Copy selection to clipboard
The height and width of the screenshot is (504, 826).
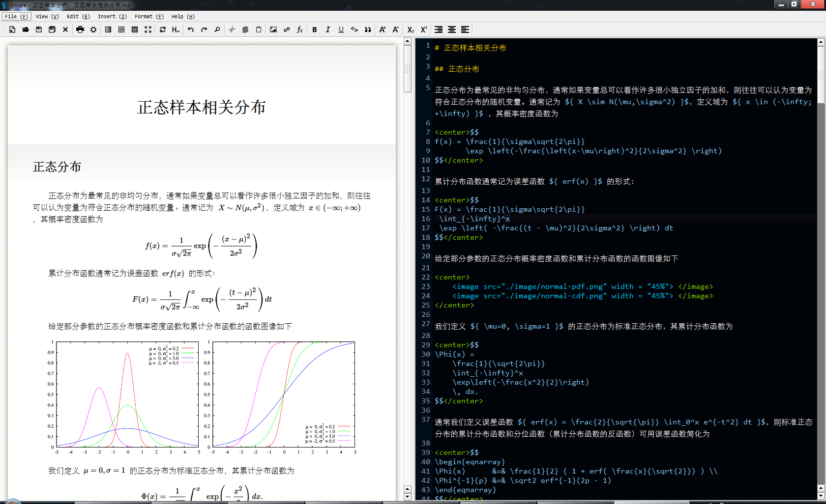[x=245, y=29]
